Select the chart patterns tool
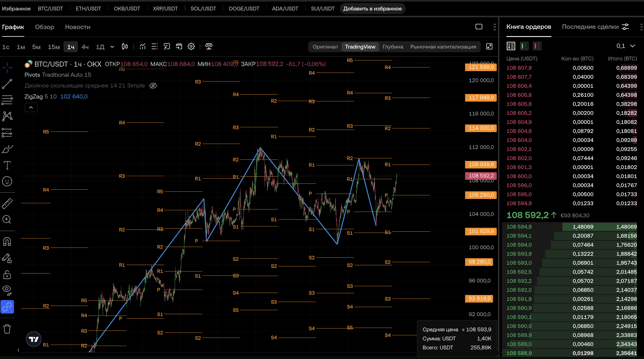 (x=7, y=116)
